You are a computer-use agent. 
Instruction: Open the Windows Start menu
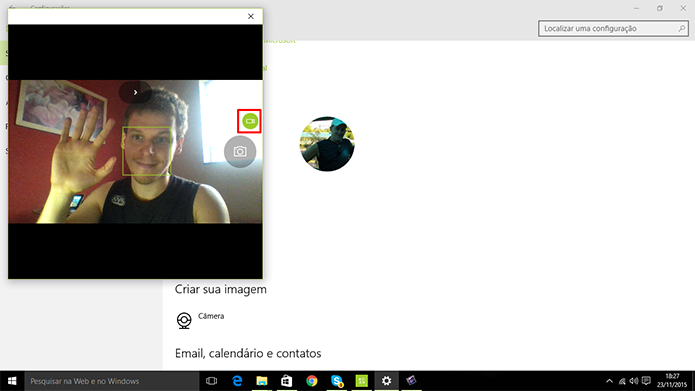click(12, 381)
